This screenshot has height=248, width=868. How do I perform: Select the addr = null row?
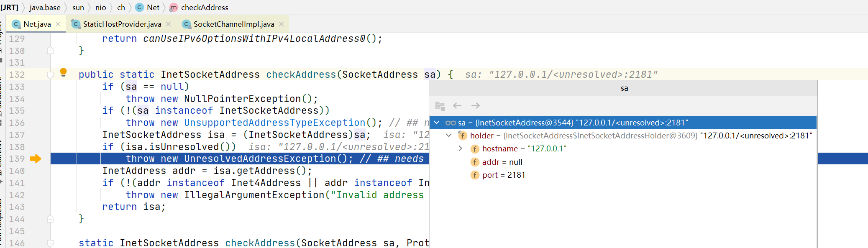(x=623, y=162)
